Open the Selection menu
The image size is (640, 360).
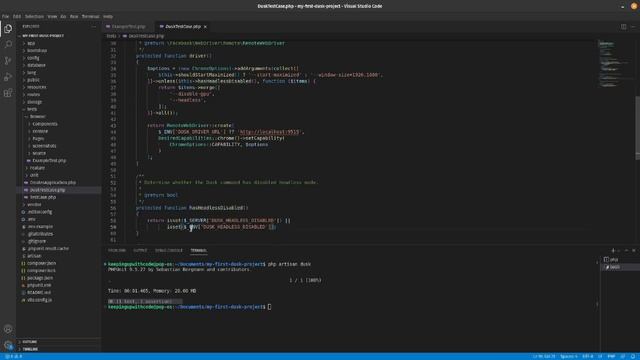click(x=34, y=17)
